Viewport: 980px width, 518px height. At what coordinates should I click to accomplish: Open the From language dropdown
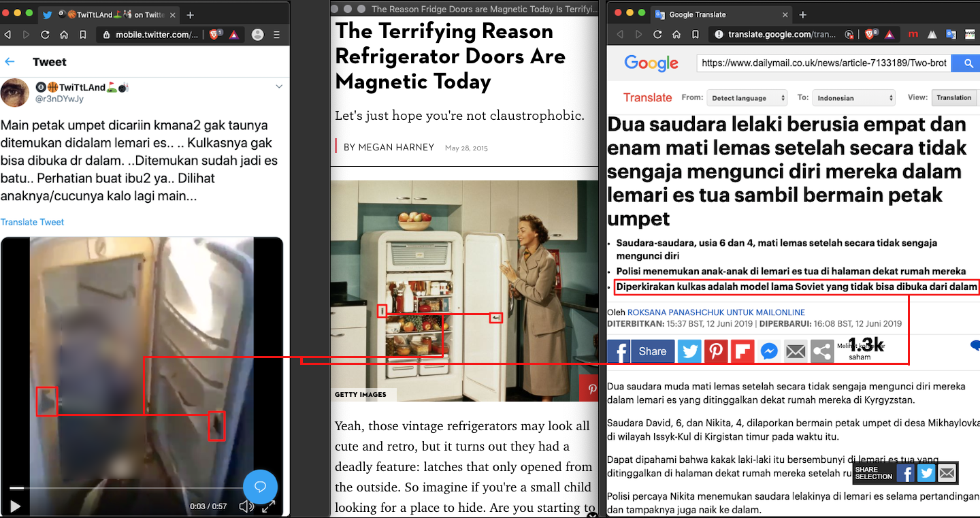747,98
